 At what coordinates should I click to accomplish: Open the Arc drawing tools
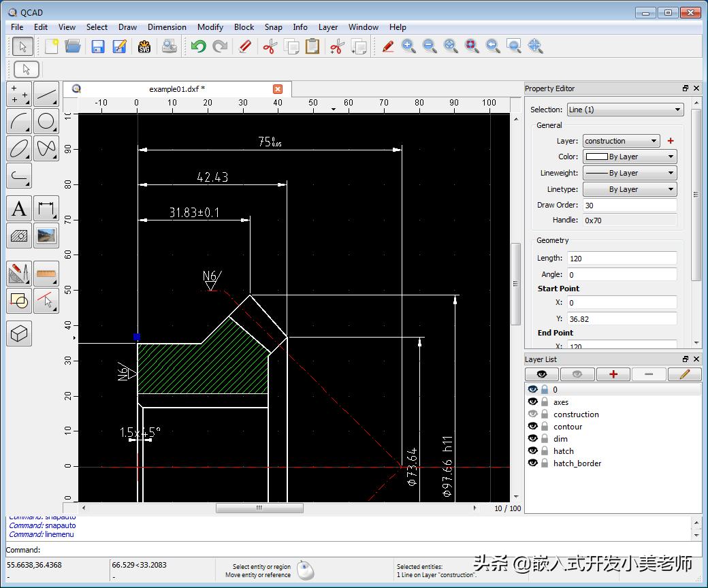pos(19,121)
